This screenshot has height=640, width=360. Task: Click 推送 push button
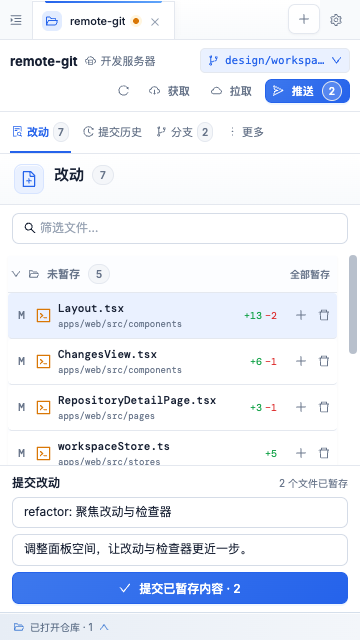[x=307, y=91]
